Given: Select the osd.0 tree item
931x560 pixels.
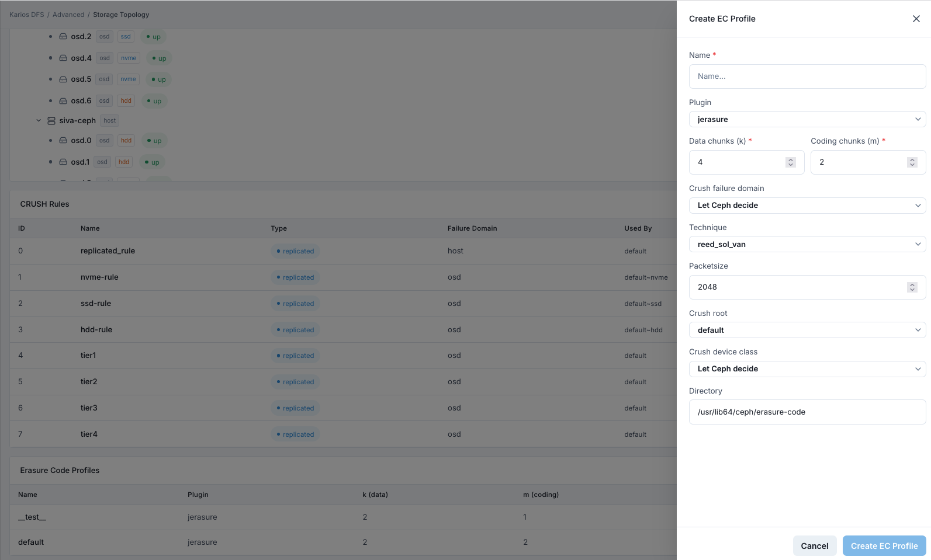Looking at the screenshot, I should point(81,141).
